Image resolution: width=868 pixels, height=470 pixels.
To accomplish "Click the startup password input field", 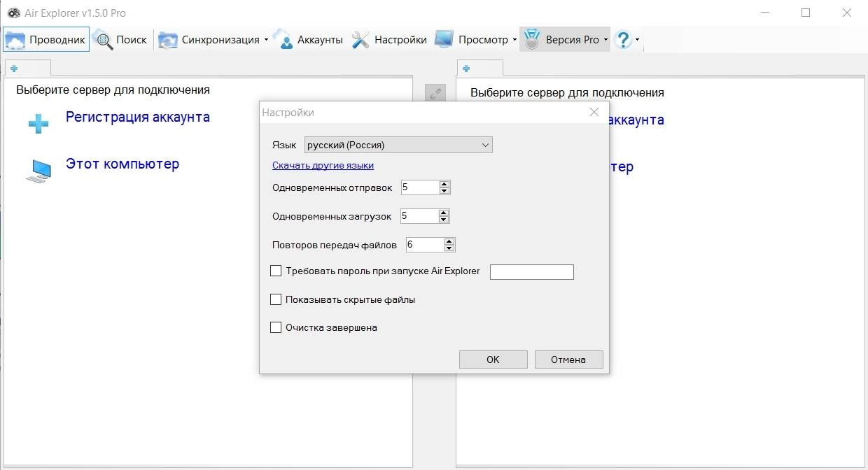I will coord(532,272).
